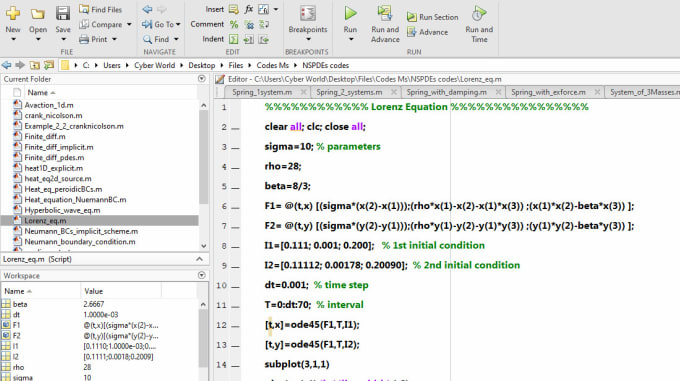Click the Find magnifier button
Viewport: 680px width, 381px height.
pos(156,39)
